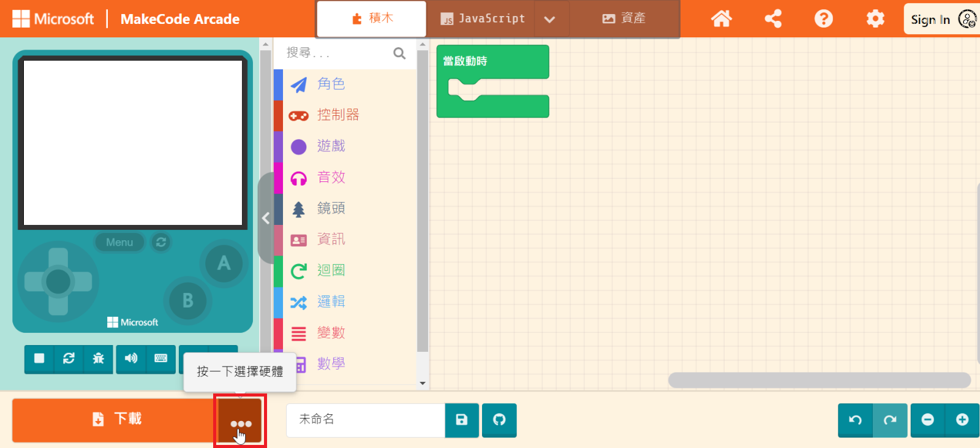This screenshot has width=980, height=448.
Task: Click the simulator reset round icon
Action: [x=161, y=243]
